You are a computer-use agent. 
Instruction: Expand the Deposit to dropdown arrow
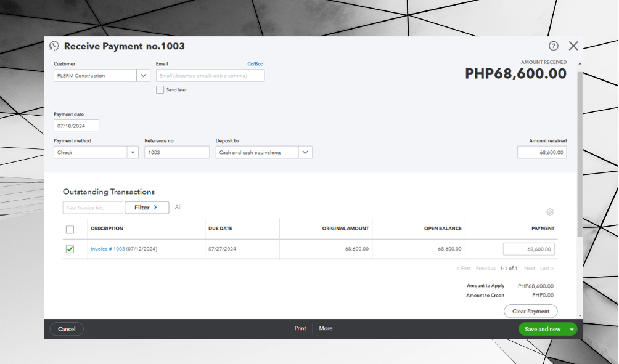tap(305, 152)
